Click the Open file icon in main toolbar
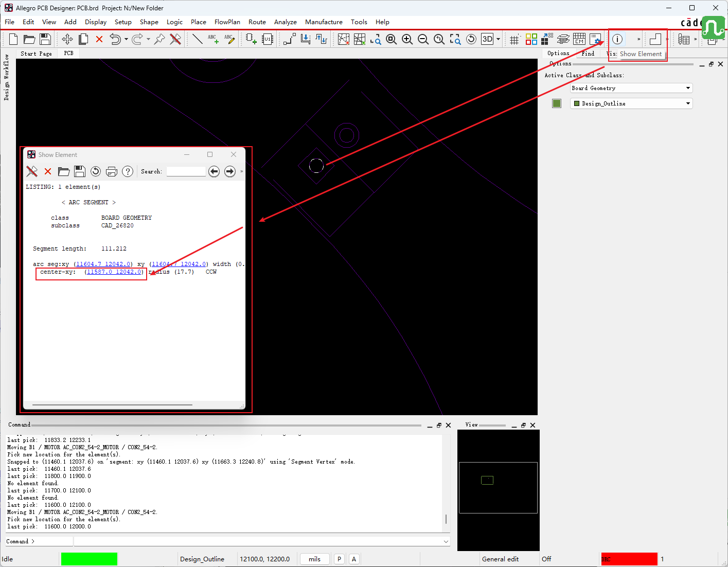Image resolution: width=728 pixels, height=567 pixels. [x=29, y=39]
